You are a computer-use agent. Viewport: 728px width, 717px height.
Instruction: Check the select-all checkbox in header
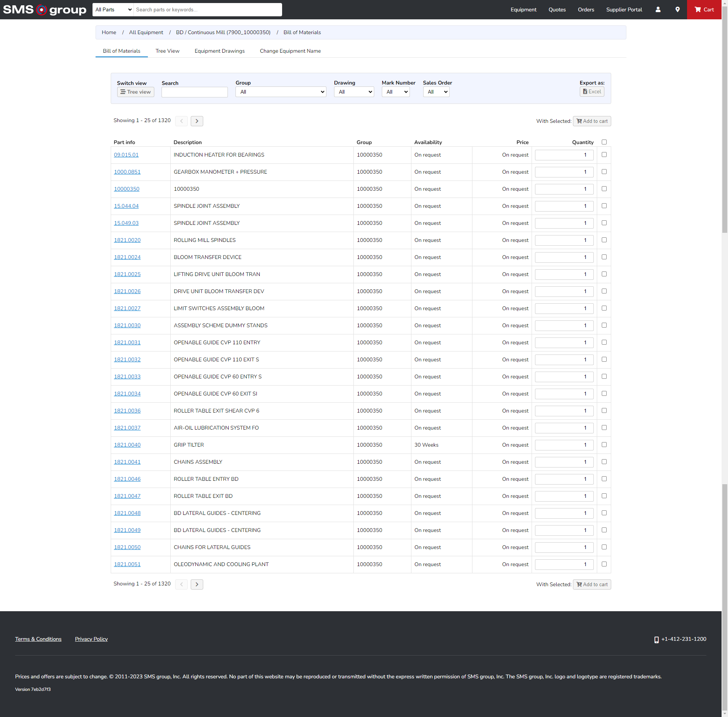tap(604, 142)
